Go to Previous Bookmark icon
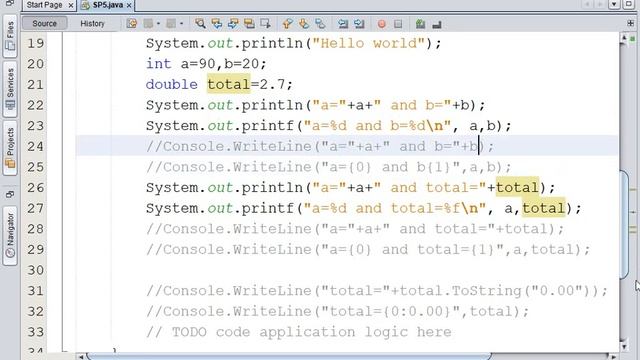 coord(288,24)
